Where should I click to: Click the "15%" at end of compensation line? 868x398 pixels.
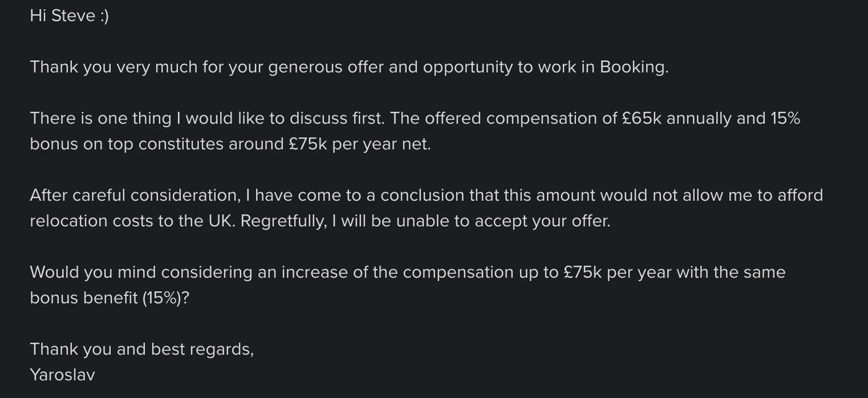(785, 118)
